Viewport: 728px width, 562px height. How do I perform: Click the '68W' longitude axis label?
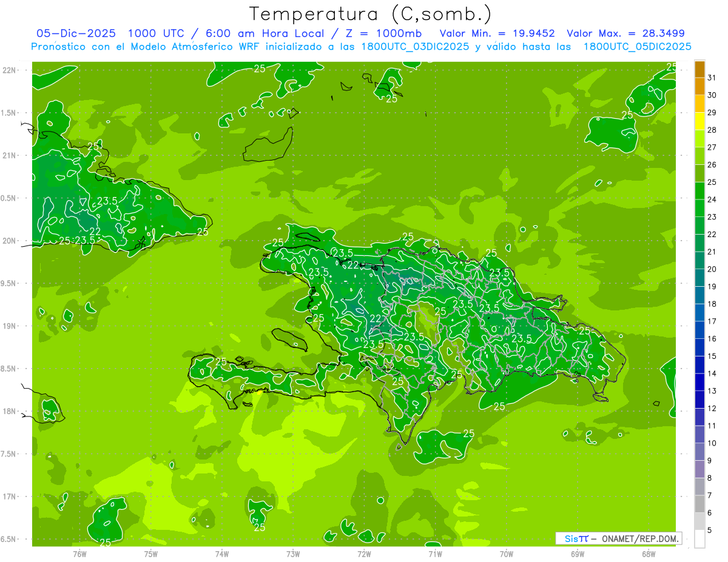click(x=649, y=554)
